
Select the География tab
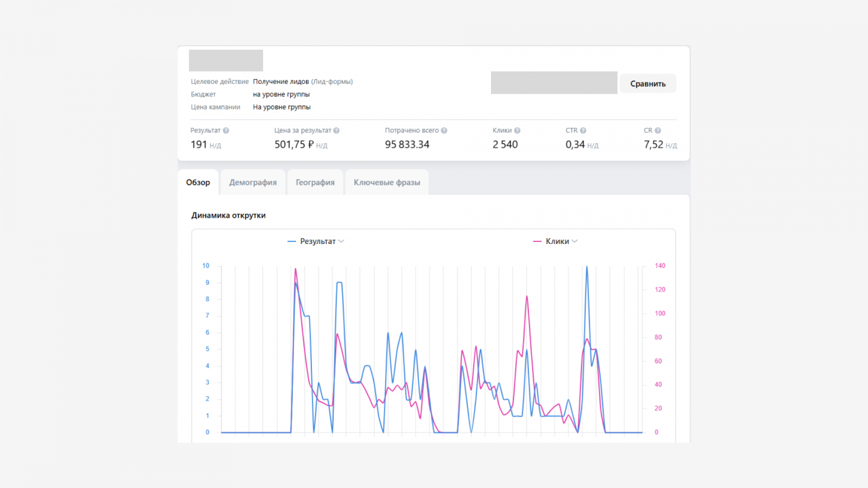coord(315,183)
